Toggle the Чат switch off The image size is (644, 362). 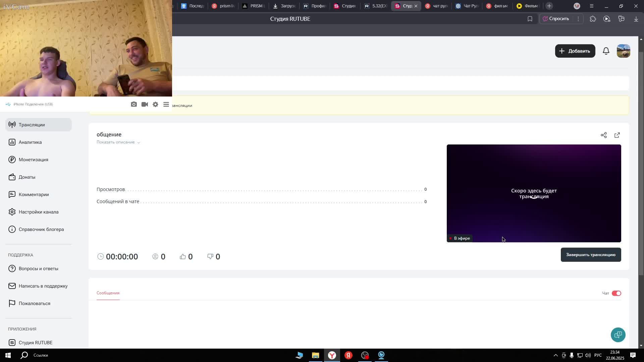tap(616, 293)
